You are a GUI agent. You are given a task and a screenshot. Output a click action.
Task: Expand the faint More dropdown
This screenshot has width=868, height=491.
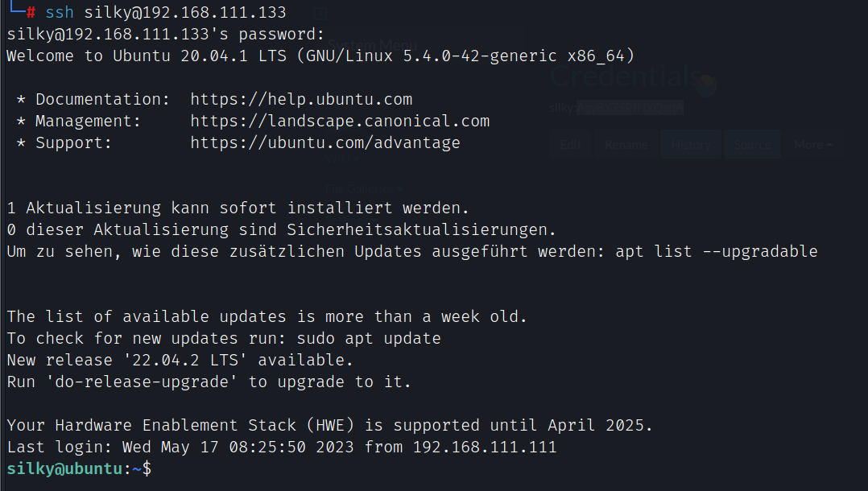pos(812,145)
